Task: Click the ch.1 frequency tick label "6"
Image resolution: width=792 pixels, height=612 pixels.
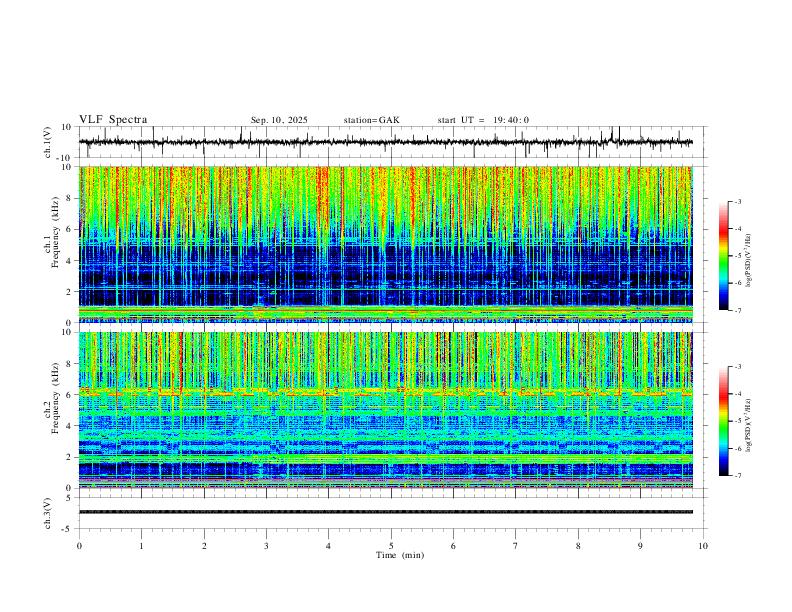Action: pos(70,229)
